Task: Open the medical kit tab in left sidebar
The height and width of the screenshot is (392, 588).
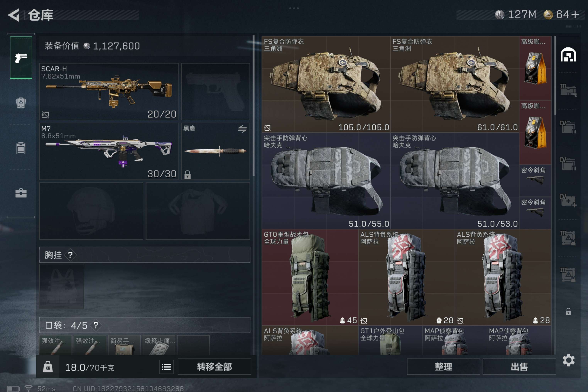Action: point(21,193)
